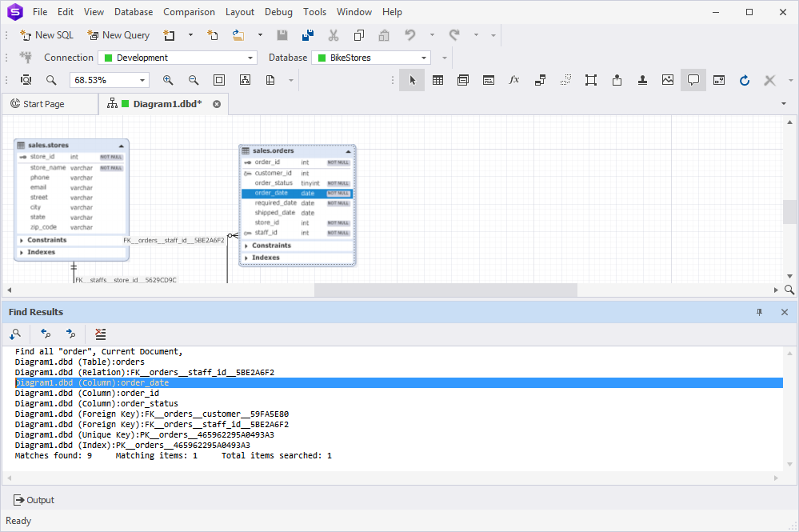Select the fx New Function tool
799x532 pixels.
coord(514,80)
